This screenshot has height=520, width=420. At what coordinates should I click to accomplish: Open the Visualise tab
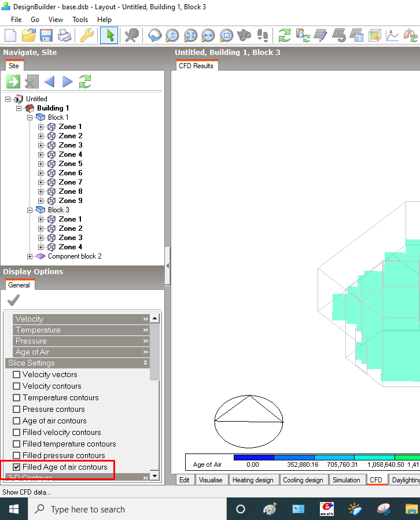tap(211, 480)
